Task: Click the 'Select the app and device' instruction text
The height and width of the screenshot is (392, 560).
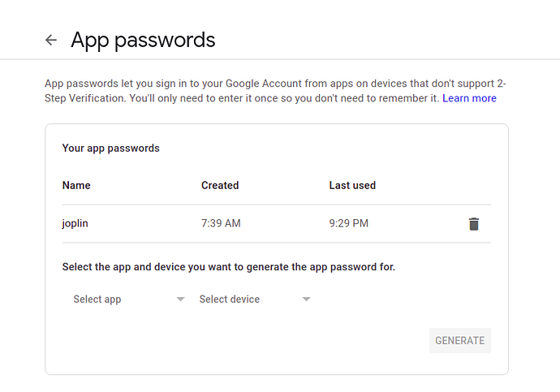Action: 229,267
